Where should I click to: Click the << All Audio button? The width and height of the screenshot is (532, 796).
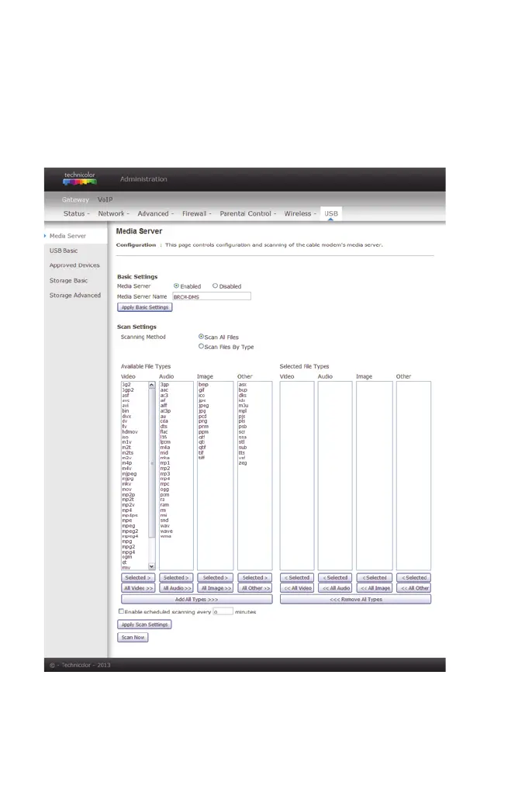coord(335,588)
